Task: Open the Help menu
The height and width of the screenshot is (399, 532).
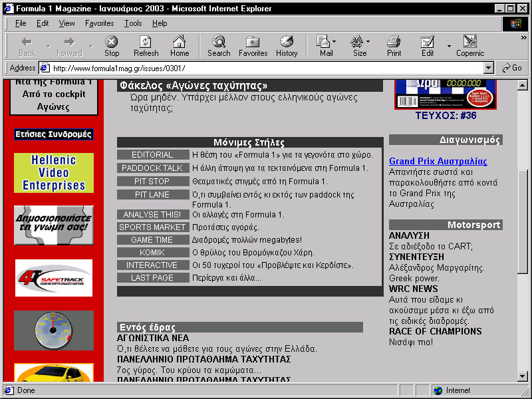Action: pos(160,23)
